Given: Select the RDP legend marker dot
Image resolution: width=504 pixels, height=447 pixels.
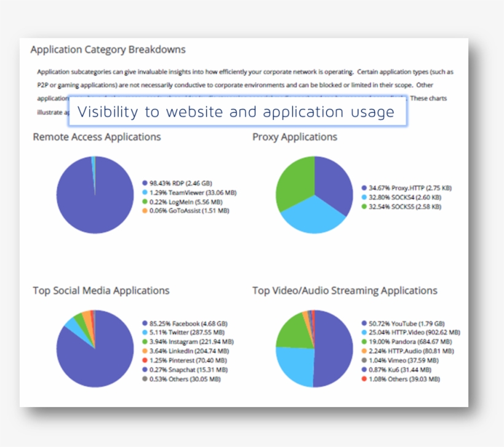Looking at the screenshot, I should click(144, 183).
